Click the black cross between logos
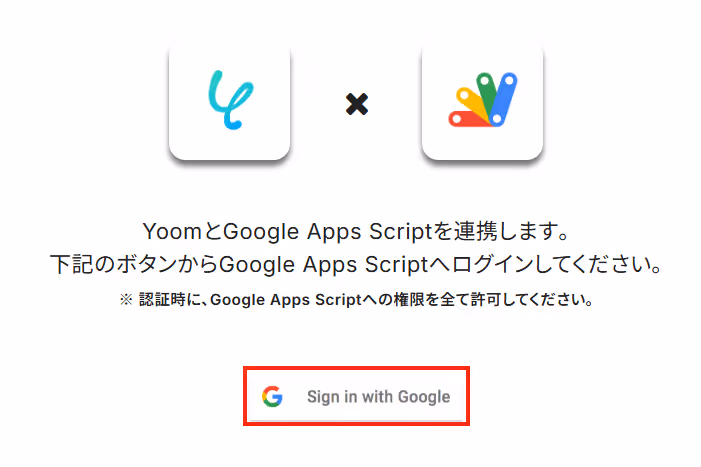The image size is (701, 467). 357,104
